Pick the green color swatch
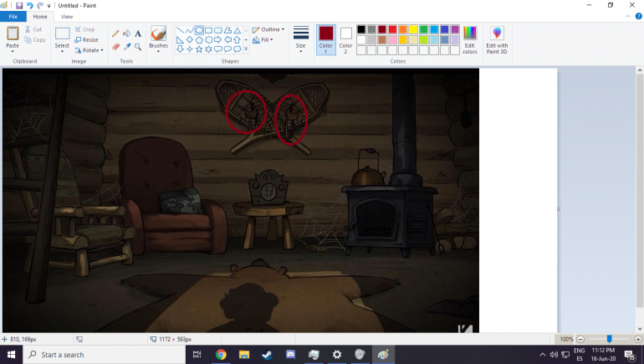The image size is (644, 364). pyautogui.click(x=423, y=29)
